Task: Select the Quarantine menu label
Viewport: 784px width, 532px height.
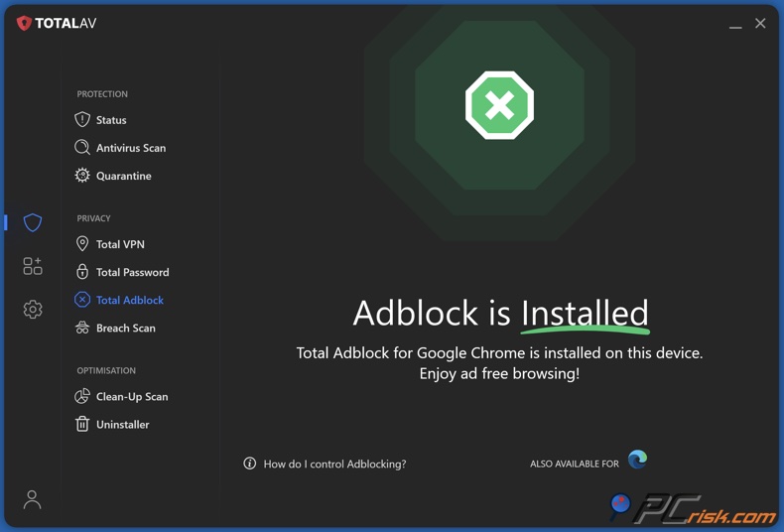Action: (x=123, y=176)
